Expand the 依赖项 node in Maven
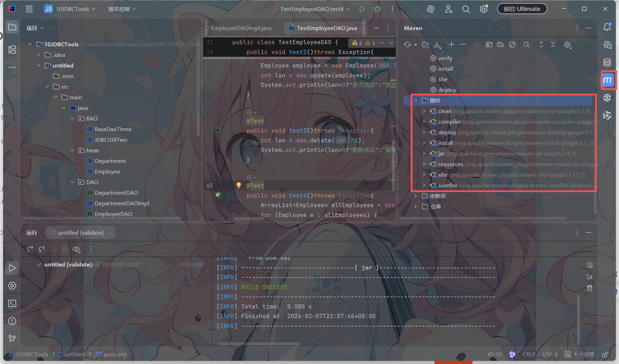619x364 pixels. (416, 196)
